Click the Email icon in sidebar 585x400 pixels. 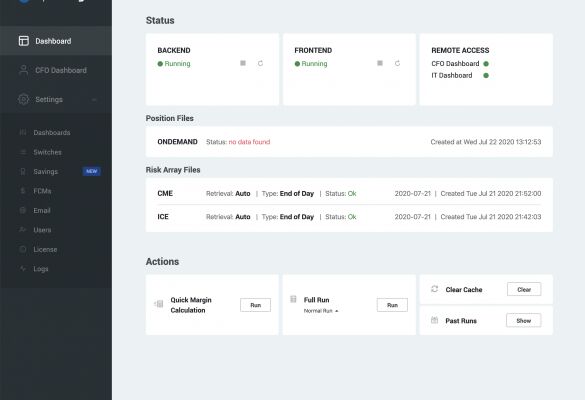[x=23, y=210]
